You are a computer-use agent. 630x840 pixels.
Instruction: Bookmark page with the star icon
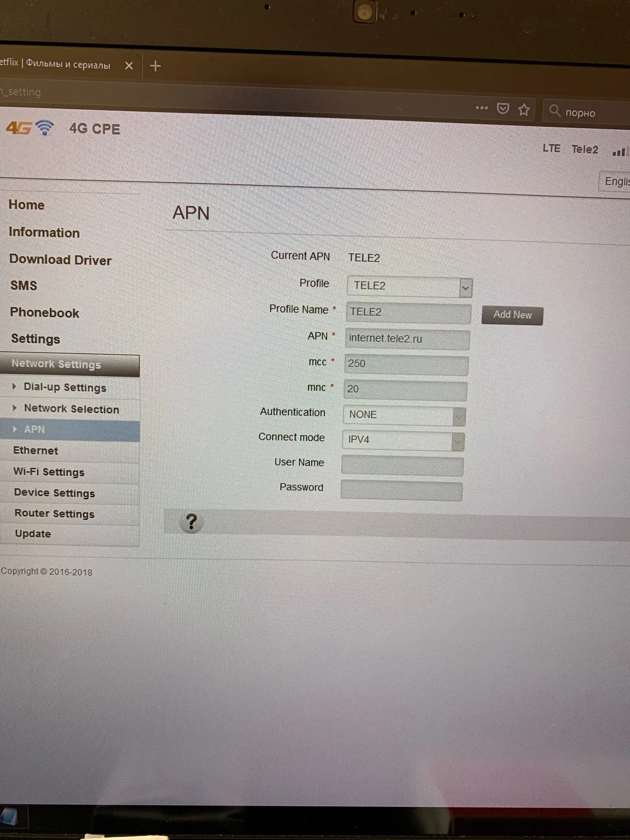pos(524,110)
